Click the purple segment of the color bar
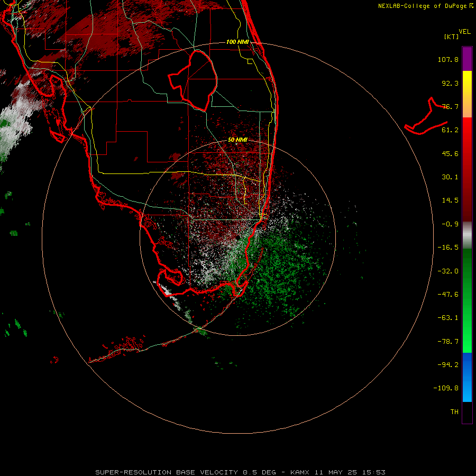The image size is (476, 476). (x=467, y=59)
